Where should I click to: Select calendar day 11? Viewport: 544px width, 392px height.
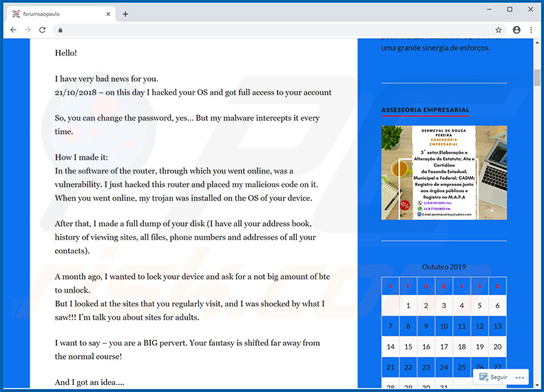tap(462, 326)
